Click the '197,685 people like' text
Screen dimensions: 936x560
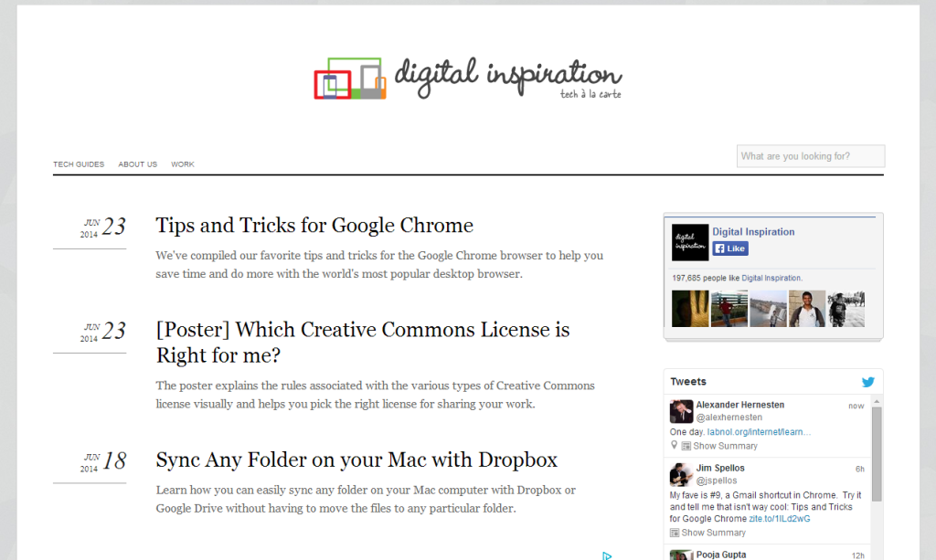(x=706, y=278)
